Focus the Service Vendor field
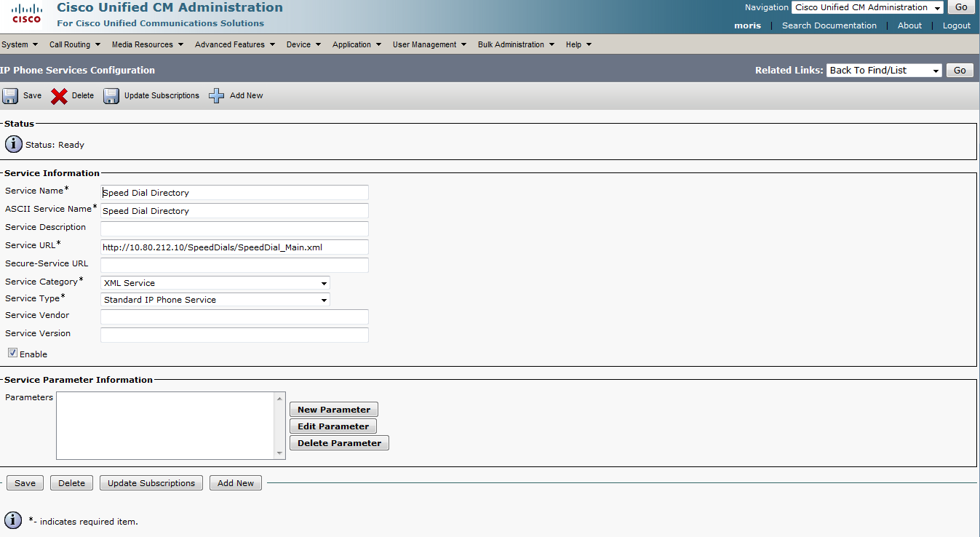 coord(234,317)
